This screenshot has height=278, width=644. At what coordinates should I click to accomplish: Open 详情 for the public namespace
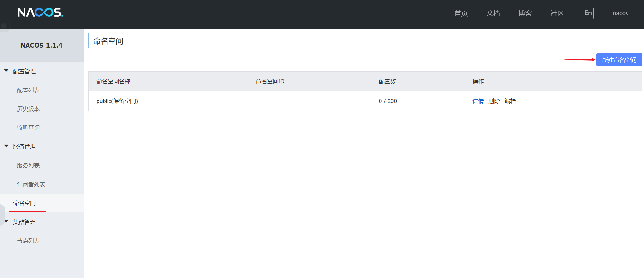click(478, 101)
